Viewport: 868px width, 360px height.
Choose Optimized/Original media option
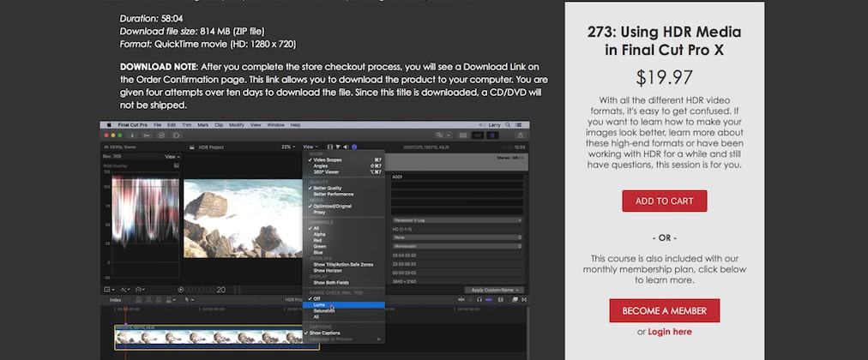[343, 207]
